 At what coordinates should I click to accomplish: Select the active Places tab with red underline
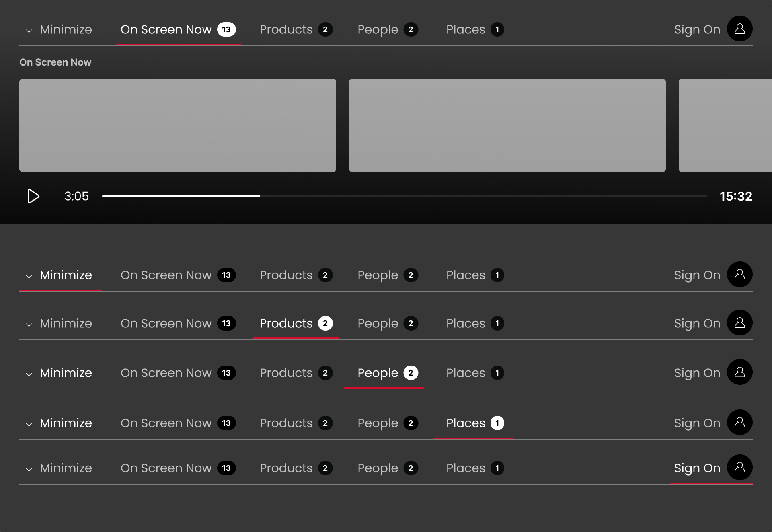pyautogui.click(x=466, y=423)
